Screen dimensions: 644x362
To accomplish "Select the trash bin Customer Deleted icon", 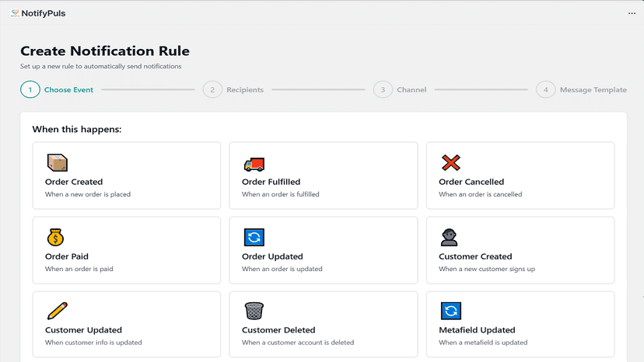I will click(254, 311).
